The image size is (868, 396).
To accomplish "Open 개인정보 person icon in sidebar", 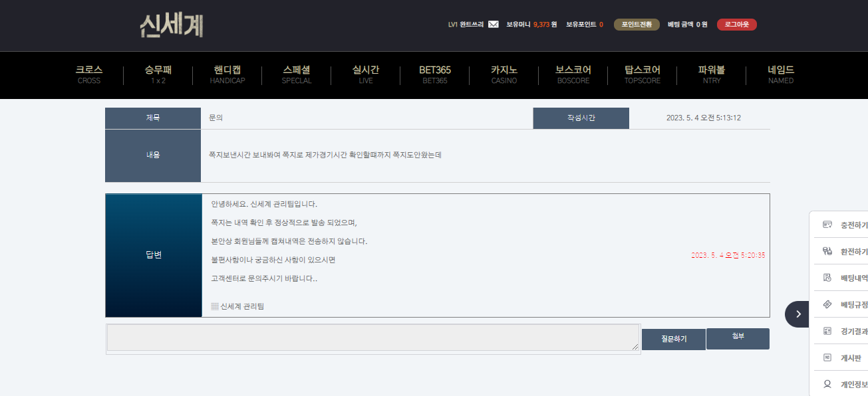I will point(827,384).
